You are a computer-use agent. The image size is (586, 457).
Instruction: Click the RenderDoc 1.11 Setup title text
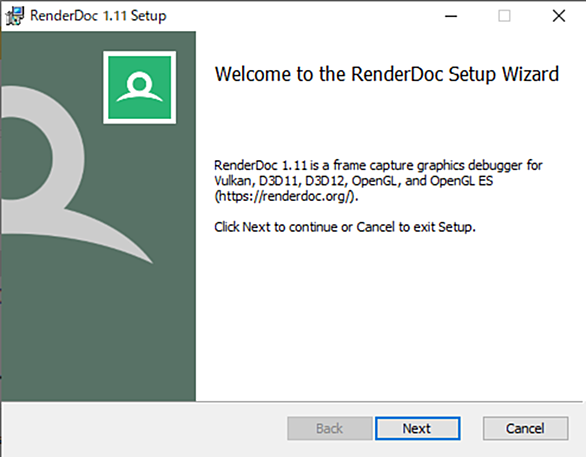(98, 16)
